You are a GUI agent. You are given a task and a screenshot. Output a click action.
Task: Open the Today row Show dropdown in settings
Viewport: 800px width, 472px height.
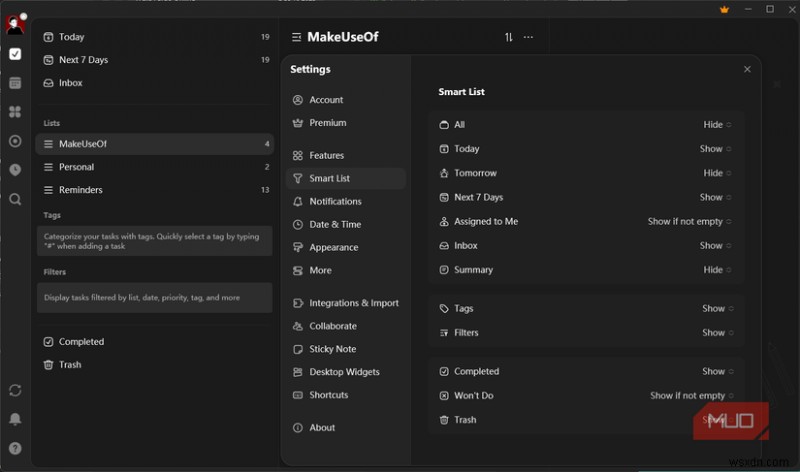click(715, 149)
